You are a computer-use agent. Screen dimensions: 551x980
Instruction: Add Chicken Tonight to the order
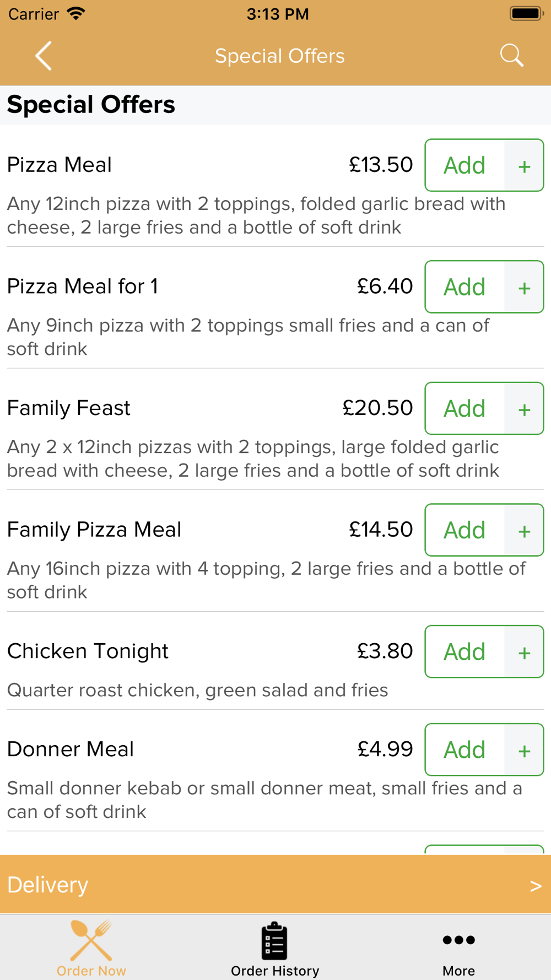464,651
